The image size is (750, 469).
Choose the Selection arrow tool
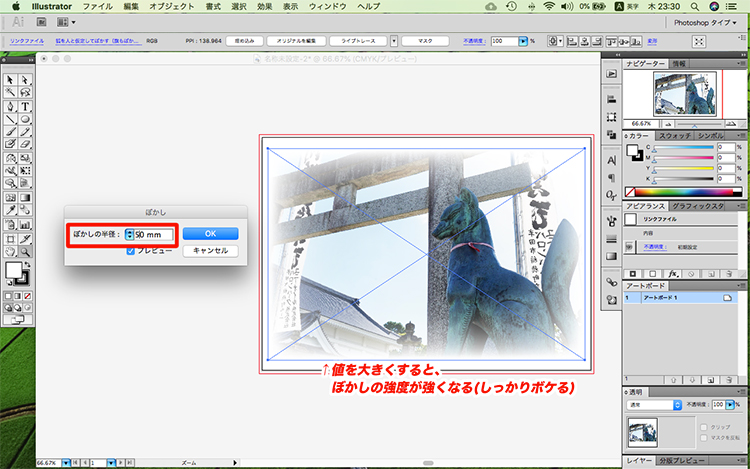click(x=10, y=80)
